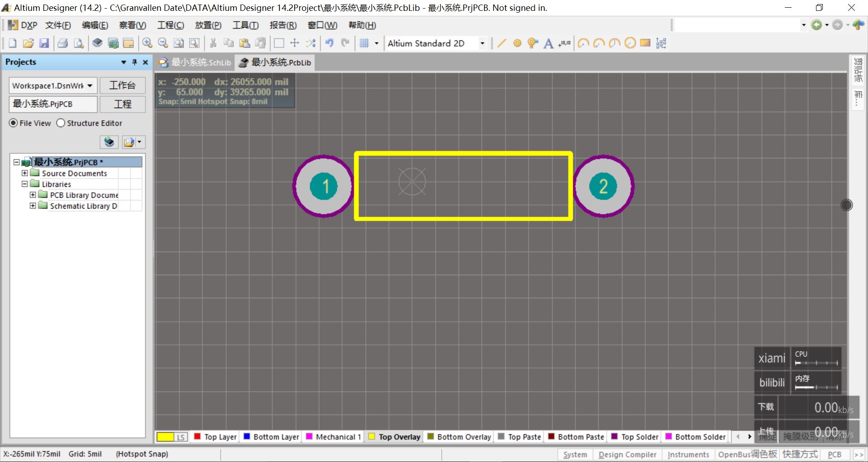Open the DXP menu
Screen dimensions: 868x462
[23, 25]
